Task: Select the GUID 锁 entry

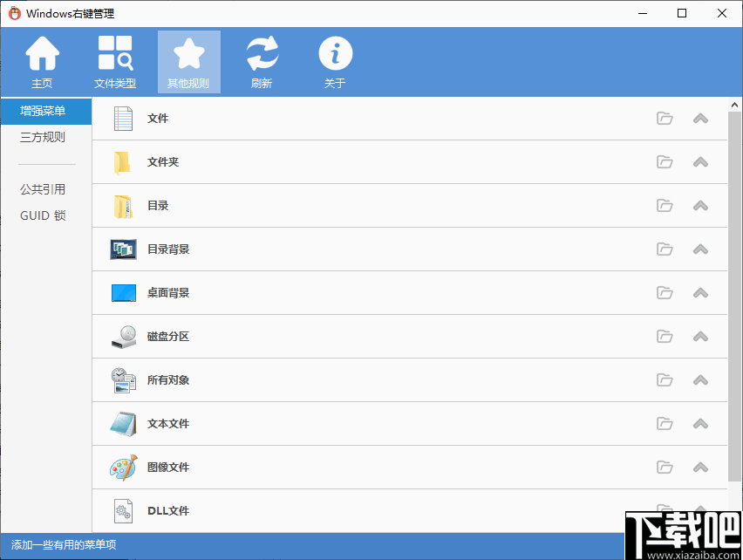Action: tap(42, 215)
